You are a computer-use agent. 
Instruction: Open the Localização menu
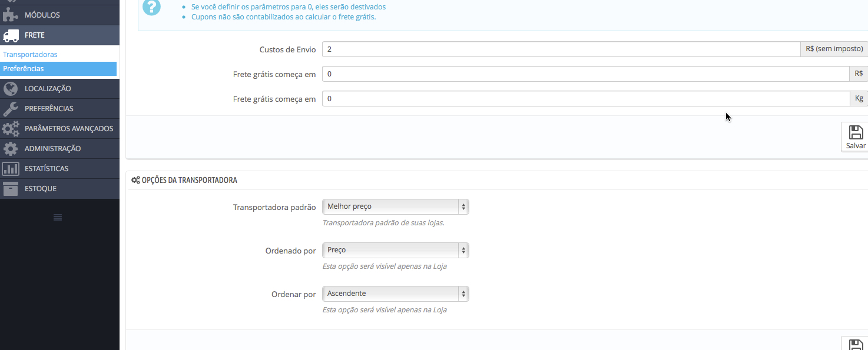[59, 89]
